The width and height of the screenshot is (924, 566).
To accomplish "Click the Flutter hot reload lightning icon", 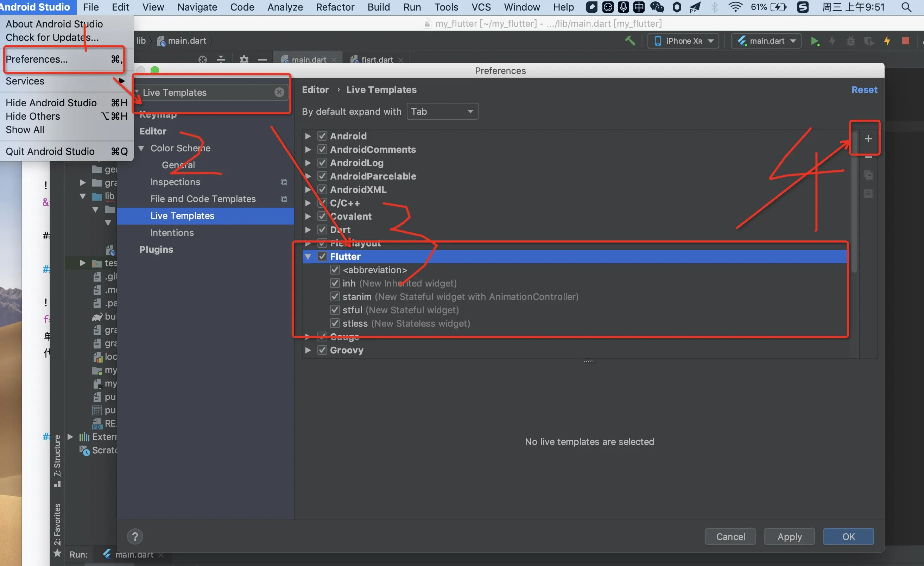I will click(887, 40).
